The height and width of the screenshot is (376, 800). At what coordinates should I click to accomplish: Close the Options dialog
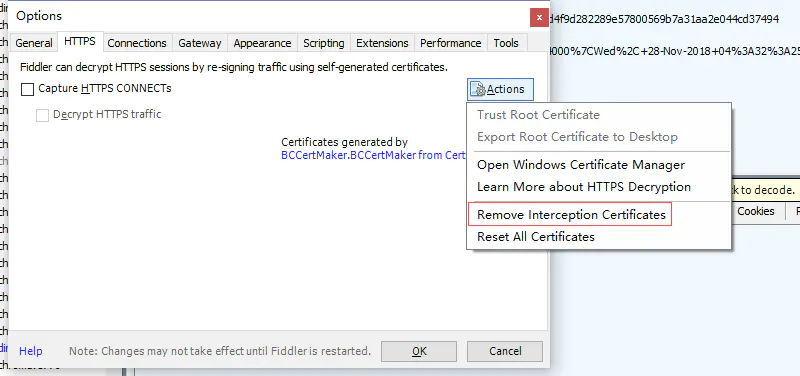(539, 18)
